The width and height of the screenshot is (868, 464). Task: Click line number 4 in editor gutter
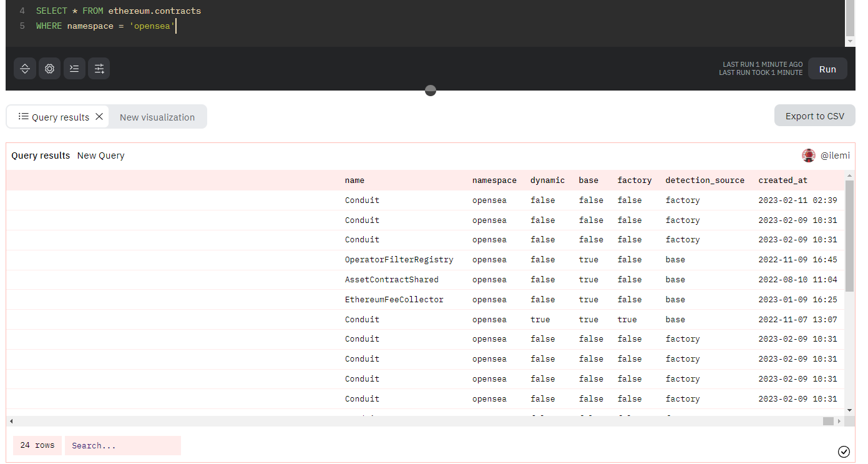[22, 11]
